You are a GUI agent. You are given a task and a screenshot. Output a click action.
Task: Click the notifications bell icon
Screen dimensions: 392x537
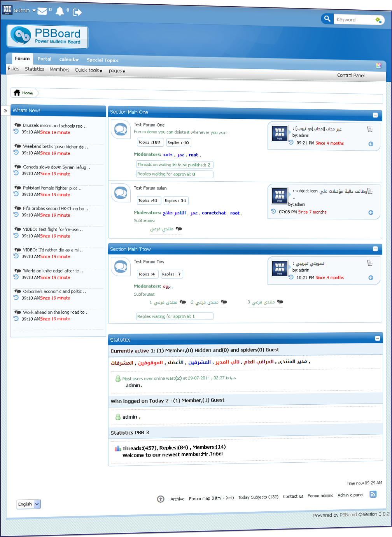[x=60, y=11]
